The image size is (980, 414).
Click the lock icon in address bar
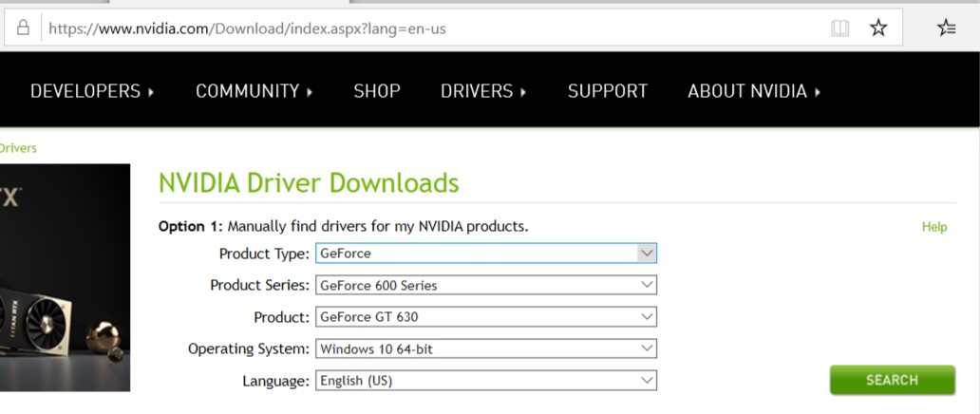point(23,28)
